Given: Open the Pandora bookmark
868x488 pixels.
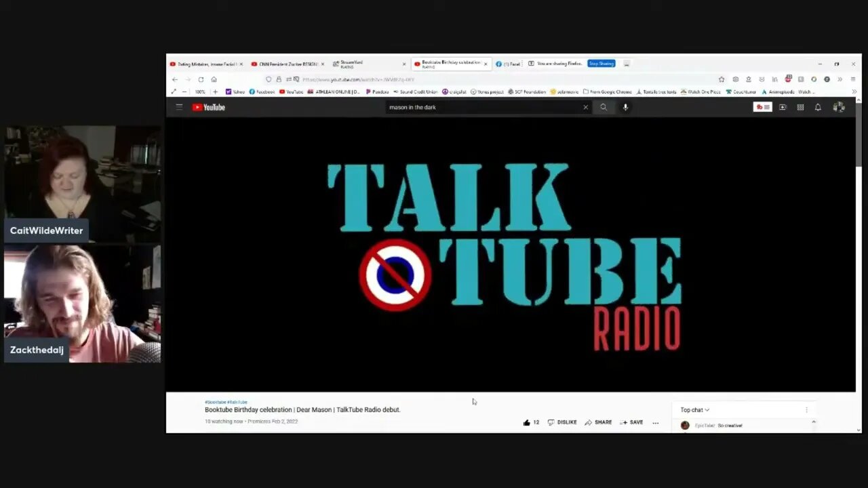Looking at the screenshot, I should coord(378,91).
